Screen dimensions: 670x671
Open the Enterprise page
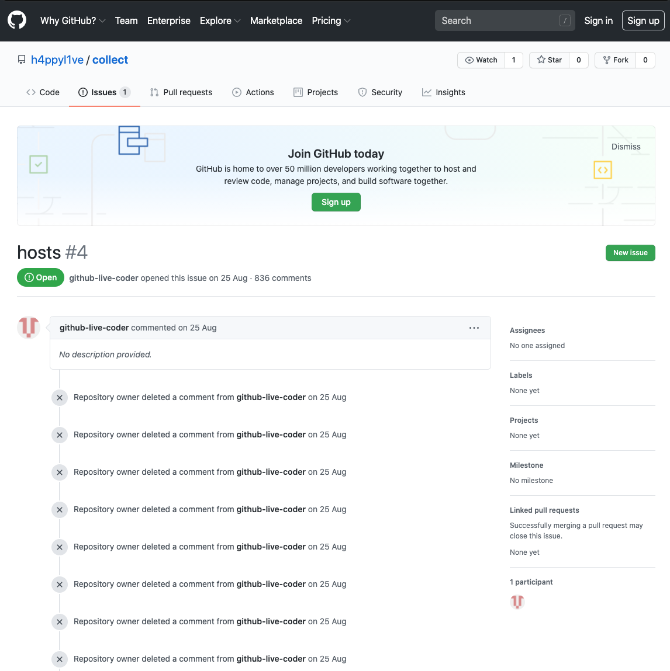coord(169,21)
